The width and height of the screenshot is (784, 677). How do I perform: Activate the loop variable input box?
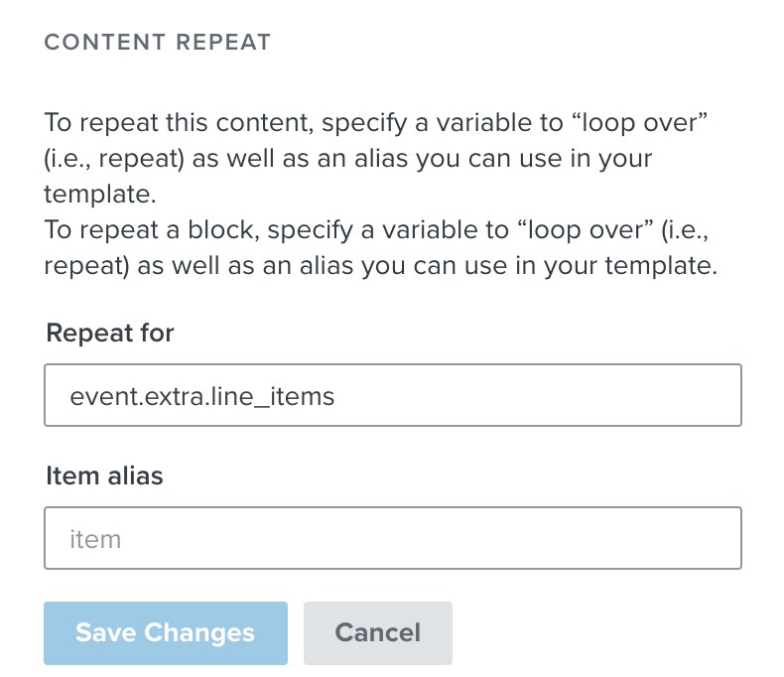(392, 396)
